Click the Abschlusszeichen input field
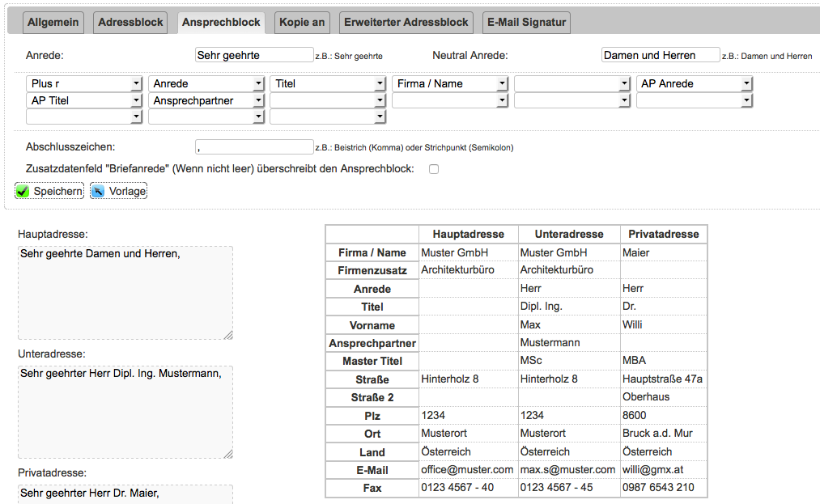Viewport: 820px width, 504px height. coord(253,147)
